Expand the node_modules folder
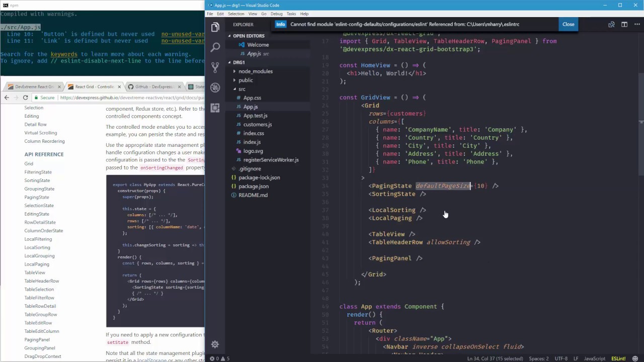Viewport: 644px width, 362px height. click(255, 71)
